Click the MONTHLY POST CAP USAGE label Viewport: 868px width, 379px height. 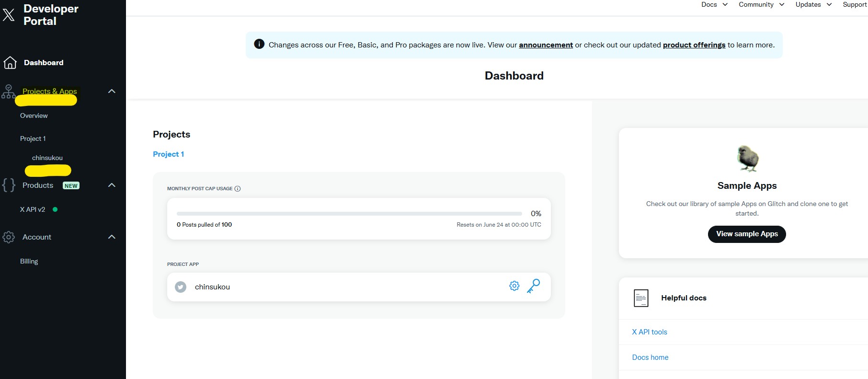coord(200,189)
